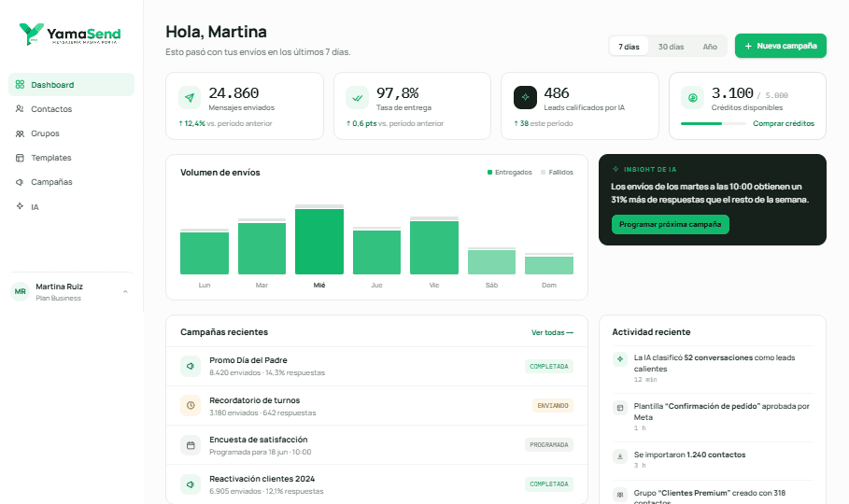Screen dimensions: 849x504
Task: Click the ENVIANDO status badge
Action: 553,405
